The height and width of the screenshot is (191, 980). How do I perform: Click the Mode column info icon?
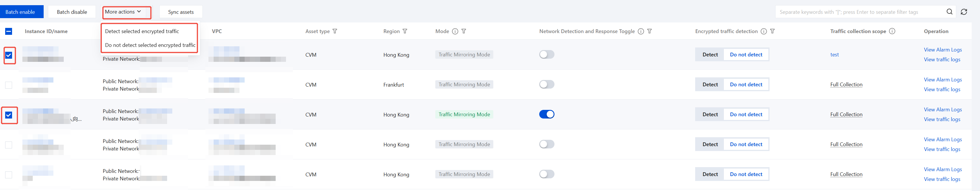coord(455,31)
